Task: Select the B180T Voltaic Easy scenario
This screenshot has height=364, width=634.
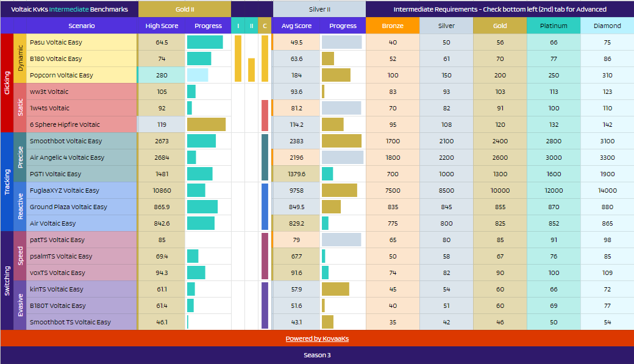Action: tap(81, 305)
